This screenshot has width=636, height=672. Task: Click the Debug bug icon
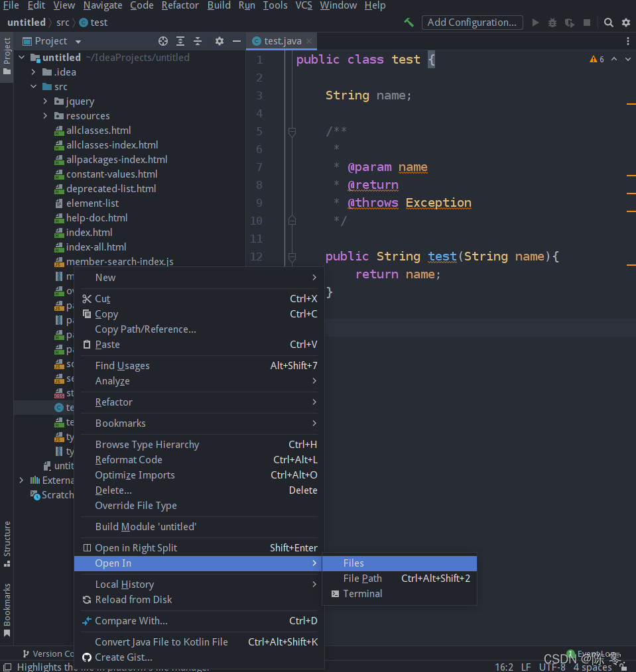(x=552, y=23)
